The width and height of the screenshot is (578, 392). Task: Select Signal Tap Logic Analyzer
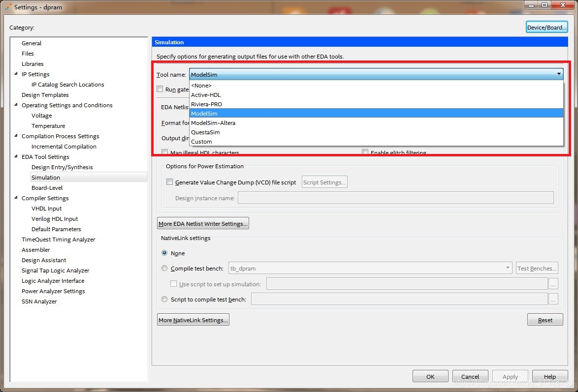click(x=55, y=270)
